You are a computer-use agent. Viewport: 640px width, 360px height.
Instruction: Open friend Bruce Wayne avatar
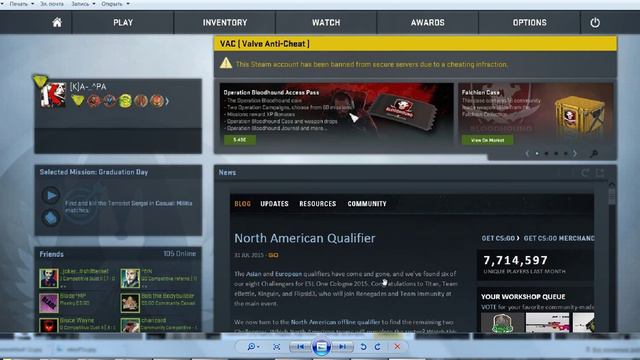coord(49,325)
